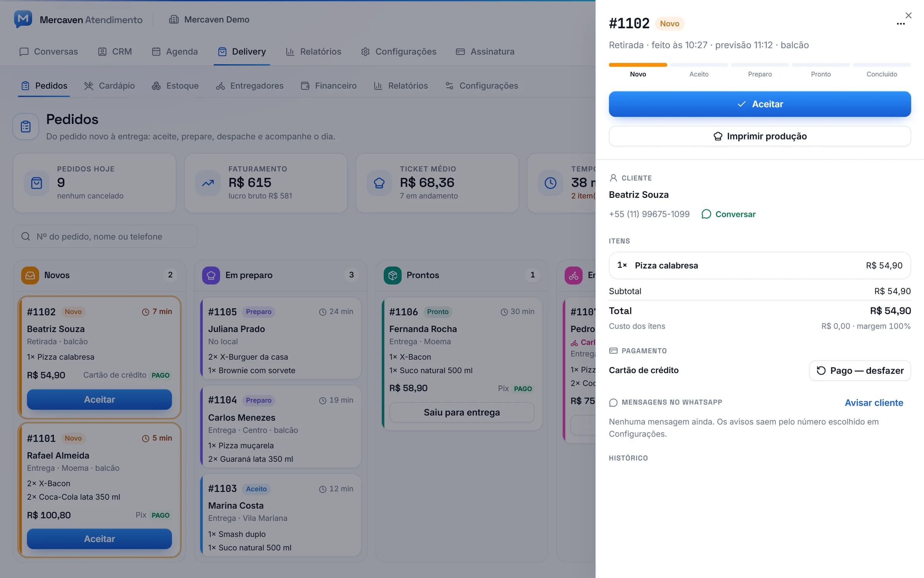
Task: Open the Financeiro sub-tab
Action: tap(328, 86)
